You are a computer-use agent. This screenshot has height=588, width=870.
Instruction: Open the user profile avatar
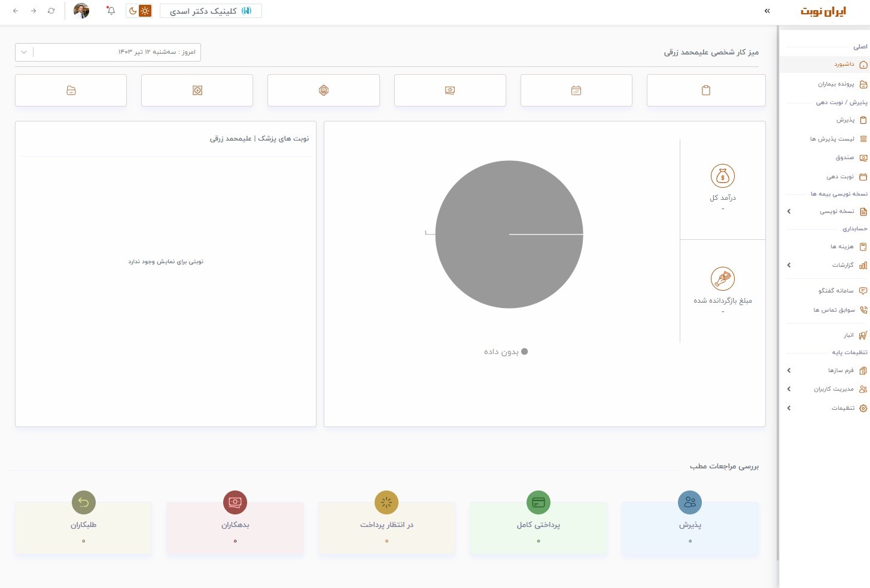pyautogui.click(x=81, y=11)
